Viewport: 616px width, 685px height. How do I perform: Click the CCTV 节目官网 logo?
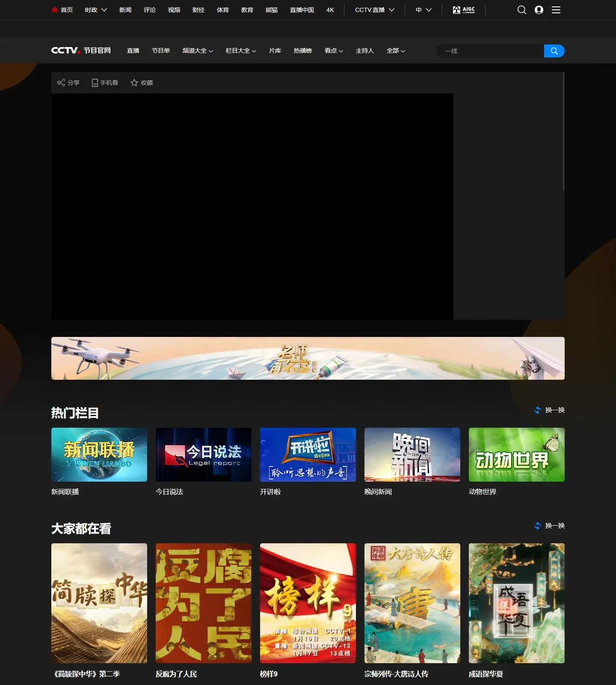click(x=81, y=51)
